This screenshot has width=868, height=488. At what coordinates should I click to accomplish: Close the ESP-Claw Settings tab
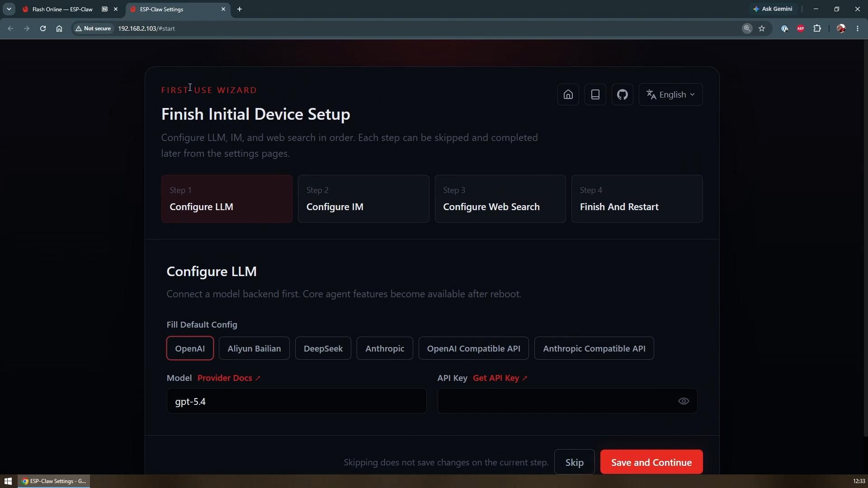(223, 9)
